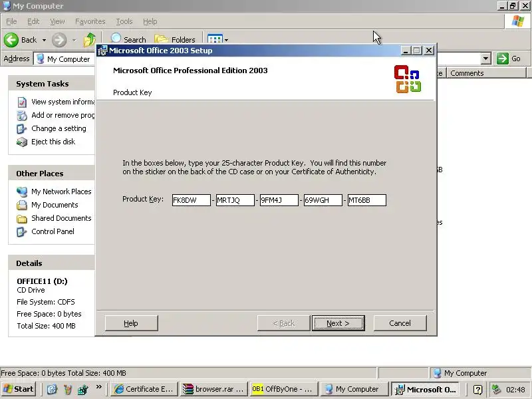This screenshot has width=532, height=399.
Task: Click the My Computer title bar icon
Action: click(6, 6)
